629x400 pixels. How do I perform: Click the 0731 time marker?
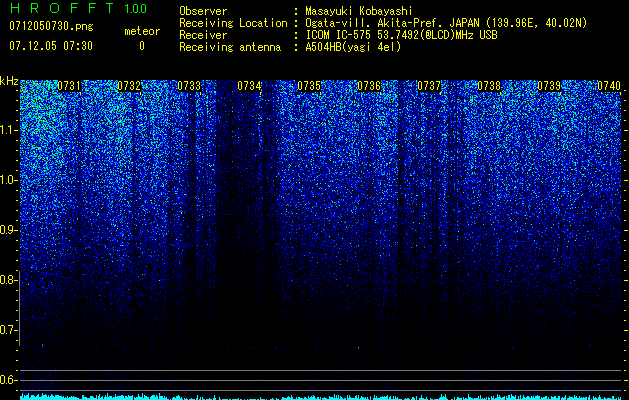click(69, 86)
